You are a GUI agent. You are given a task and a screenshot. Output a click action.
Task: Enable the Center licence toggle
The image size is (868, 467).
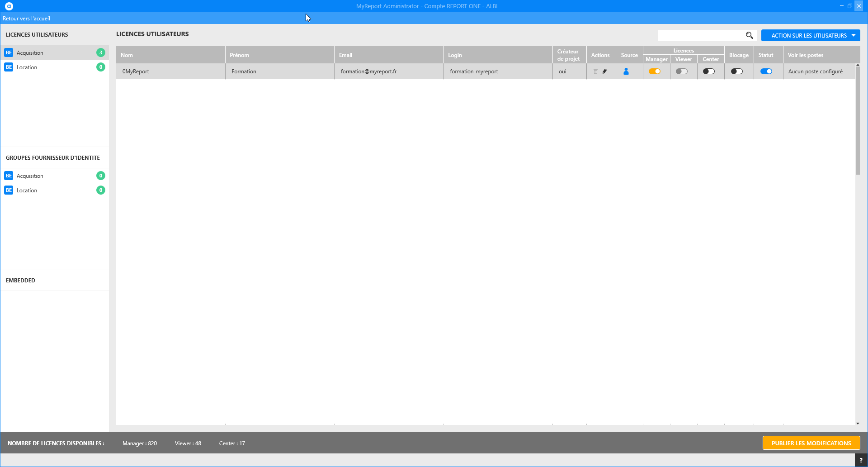click(708, 71)
